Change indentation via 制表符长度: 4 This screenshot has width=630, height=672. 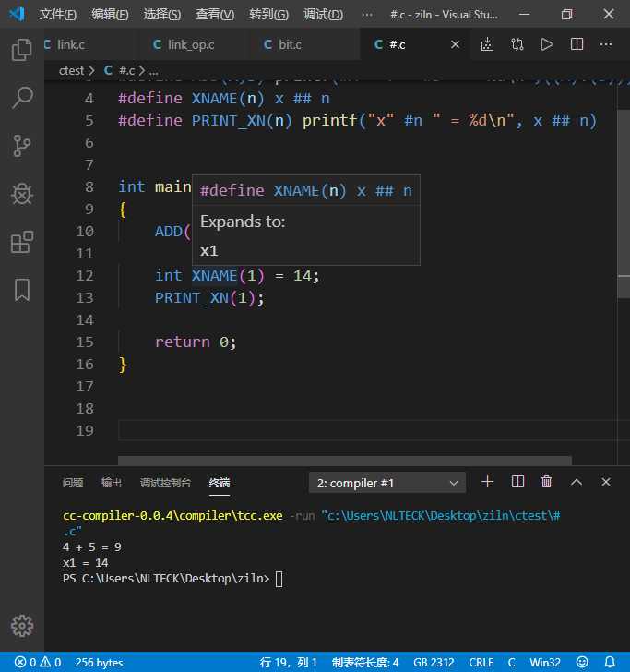[365, 663]
